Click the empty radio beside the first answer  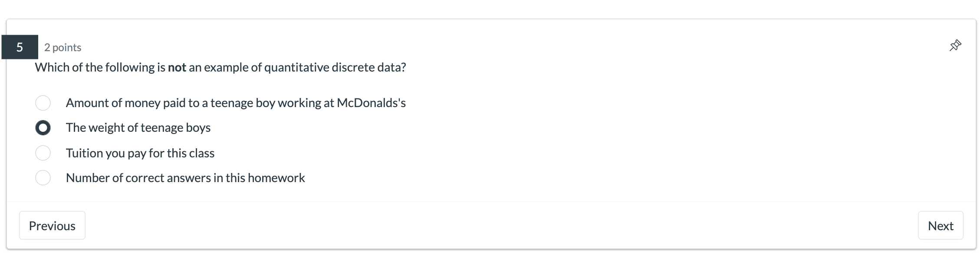click(43, 103)
